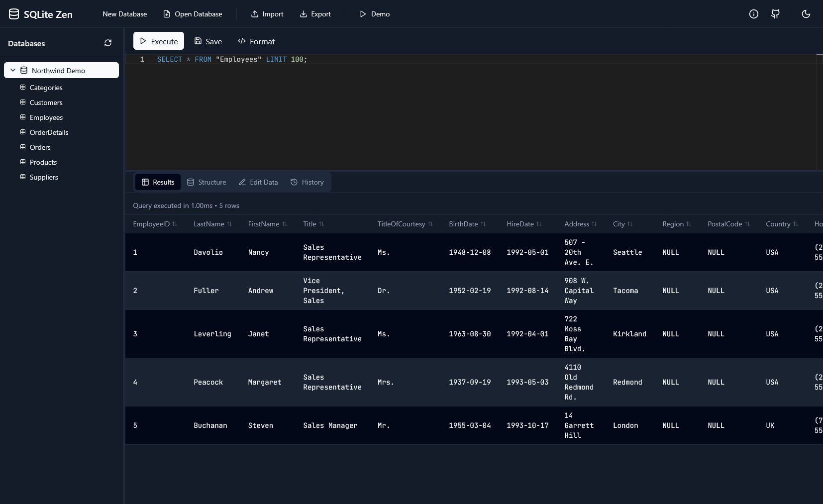
Task: Collapse the Northwind Demo database
Action: click(13, 70)
